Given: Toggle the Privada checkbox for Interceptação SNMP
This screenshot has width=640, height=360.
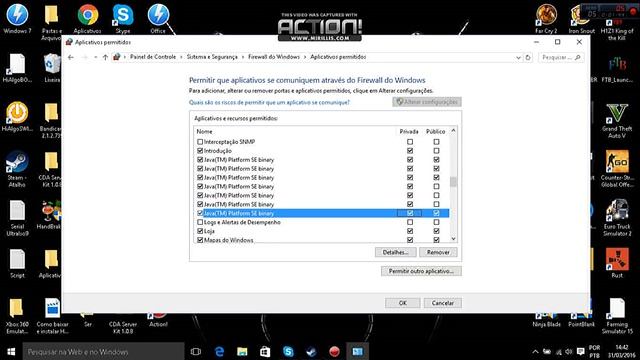Looking at the screenshot, I should (410, 142).
